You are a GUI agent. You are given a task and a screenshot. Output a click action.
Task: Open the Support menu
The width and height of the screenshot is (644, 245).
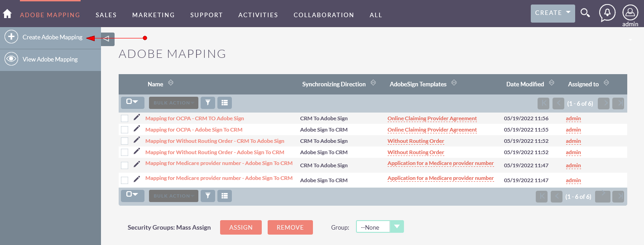207,15
